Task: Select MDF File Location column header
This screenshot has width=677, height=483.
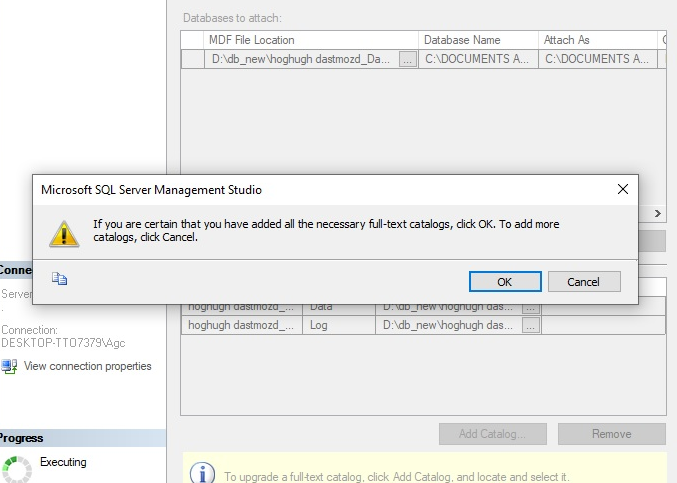Action: point(310,40)
